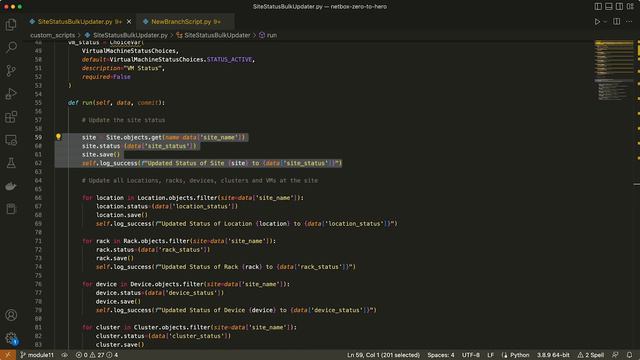Toggle the bottom panel layout button
The image size is (640, 360).
click(609, 7)
